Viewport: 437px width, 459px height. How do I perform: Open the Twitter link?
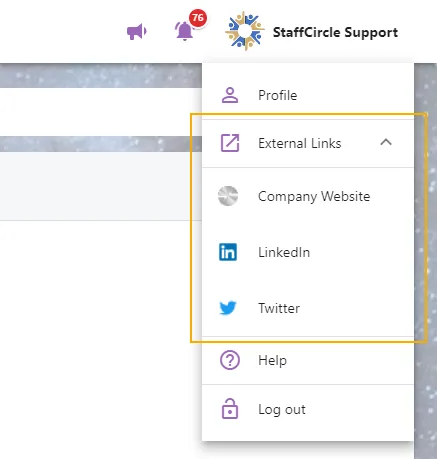[x=308, y=308]
